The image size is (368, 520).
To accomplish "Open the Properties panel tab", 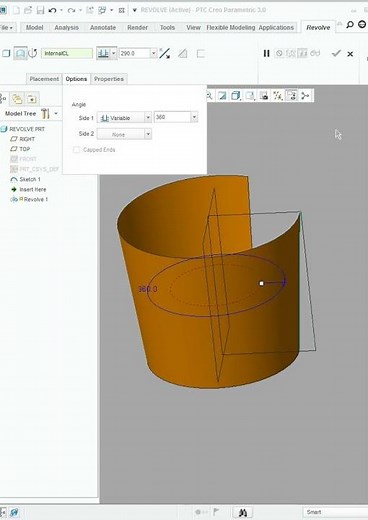I will [109, 79].
